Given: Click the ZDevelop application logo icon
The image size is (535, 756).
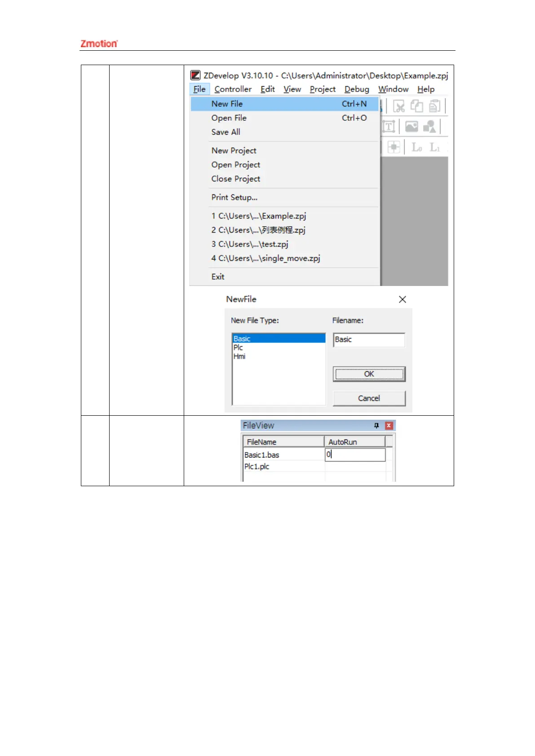Looking at the screenshot, I should (x=195, y=75).
